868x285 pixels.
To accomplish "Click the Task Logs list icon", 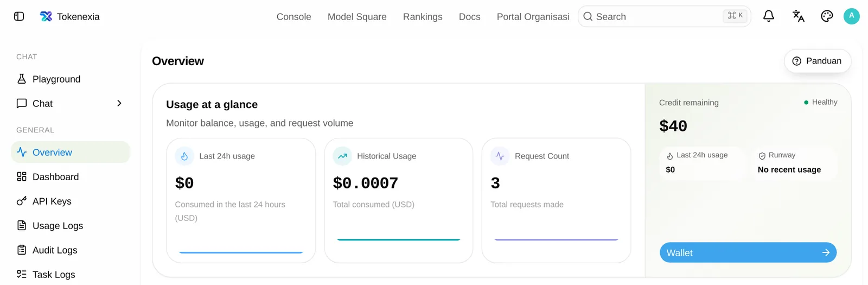I will (x=22, y=274).
